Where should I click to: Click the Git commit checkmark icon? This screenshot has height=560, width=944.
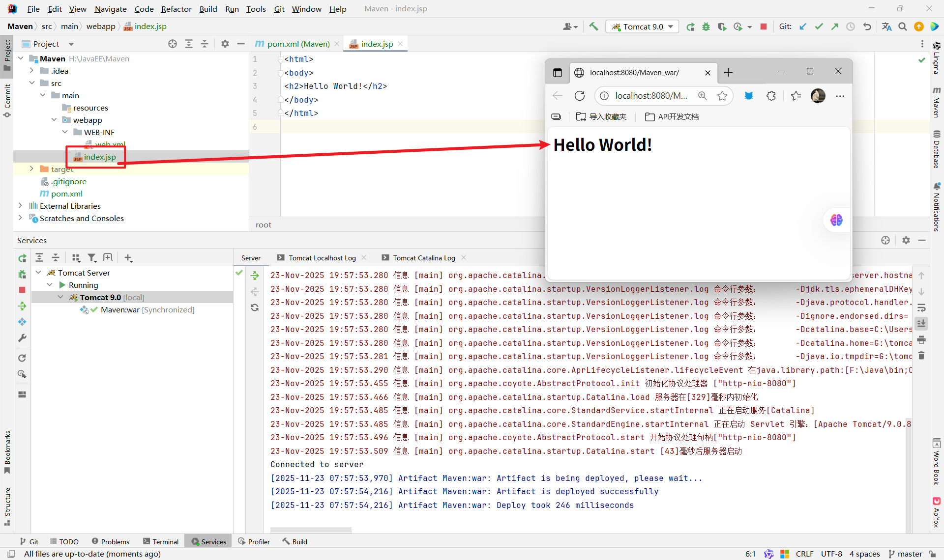point(819,27)
